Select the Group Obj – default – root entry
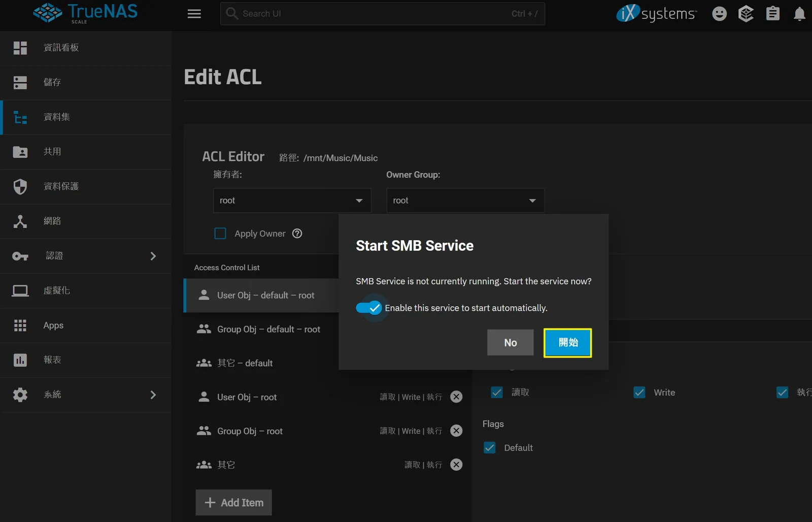The height and width of the screenshot is (522, 812). (x=261, y=330)
